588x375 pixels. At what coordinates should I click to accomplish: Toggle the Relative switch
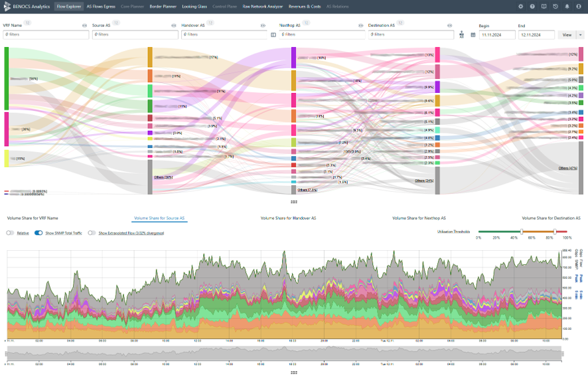coord(10,233)
